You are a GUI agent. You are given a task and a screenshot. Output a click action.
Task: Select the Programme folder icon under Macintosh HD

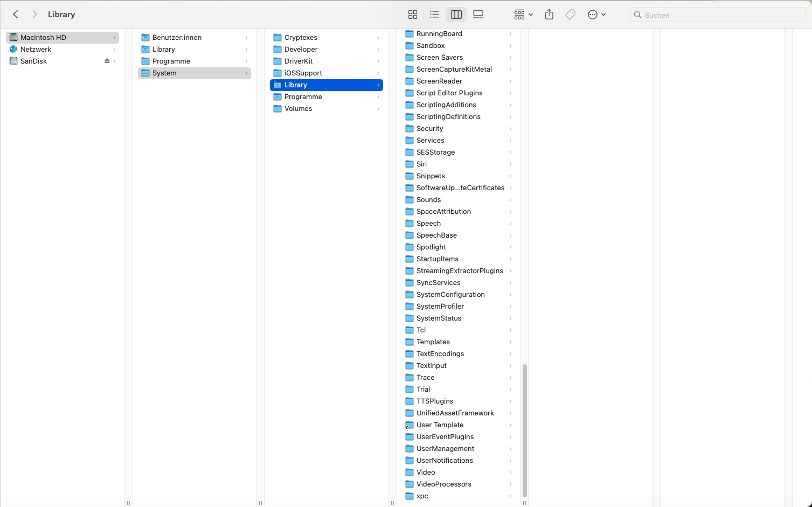[145, 61]
